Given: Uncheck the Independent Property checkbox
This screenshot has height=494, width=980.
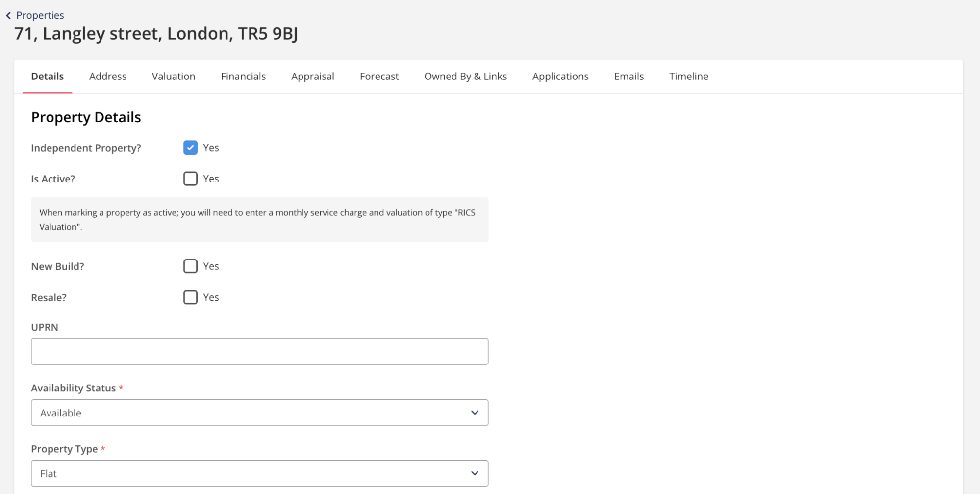Looking at the screenshot, I should pyautogui.click(x=190, y=148).
